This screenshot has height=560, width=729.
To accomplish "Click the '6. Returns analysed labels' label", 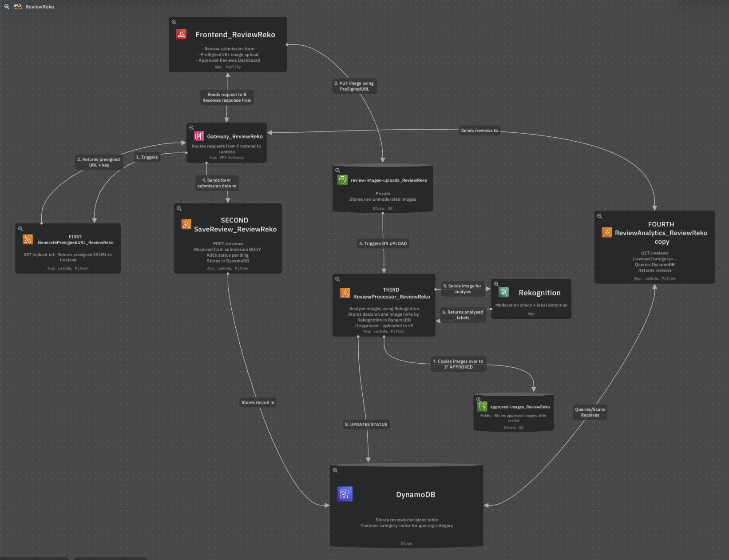I will point(463,315).
